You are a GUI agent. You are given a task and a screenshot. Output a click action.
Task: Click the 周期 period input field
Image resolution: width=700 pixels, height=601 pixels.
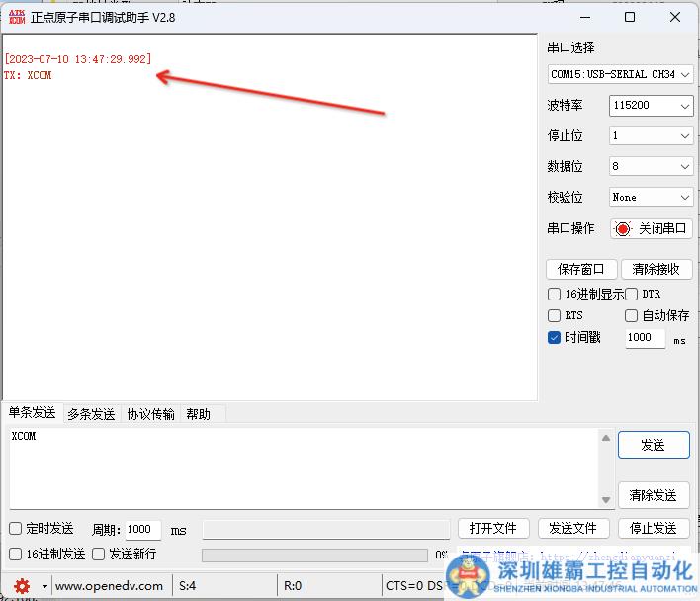click(141, 530)
